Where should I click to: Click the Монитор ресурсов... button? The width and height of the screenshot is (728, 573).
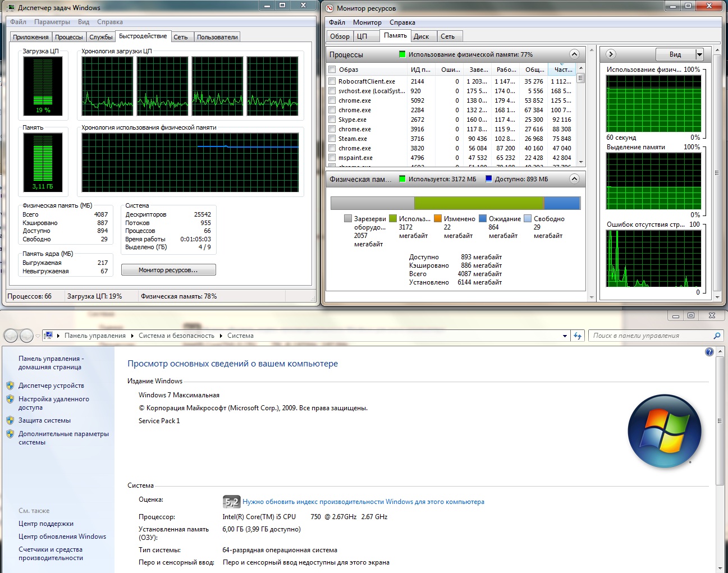168,270
